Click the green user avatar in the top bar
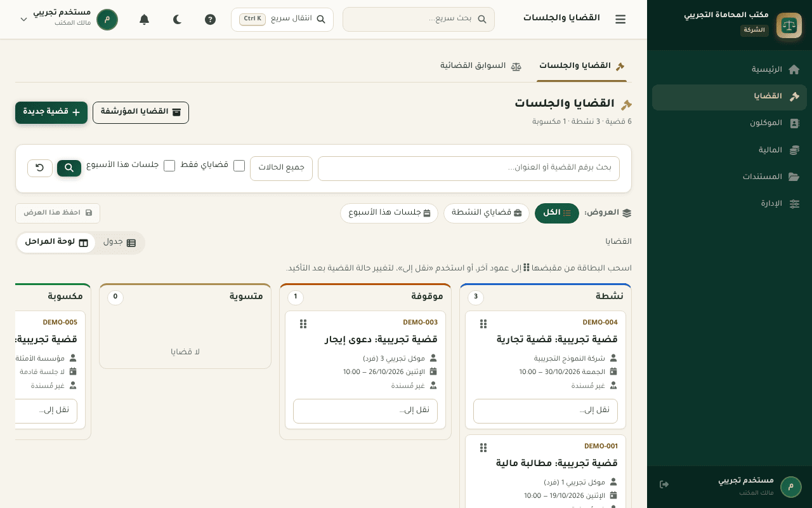Image resolution: width=812 pixels, height=508 pixels. tap(107, 19)
